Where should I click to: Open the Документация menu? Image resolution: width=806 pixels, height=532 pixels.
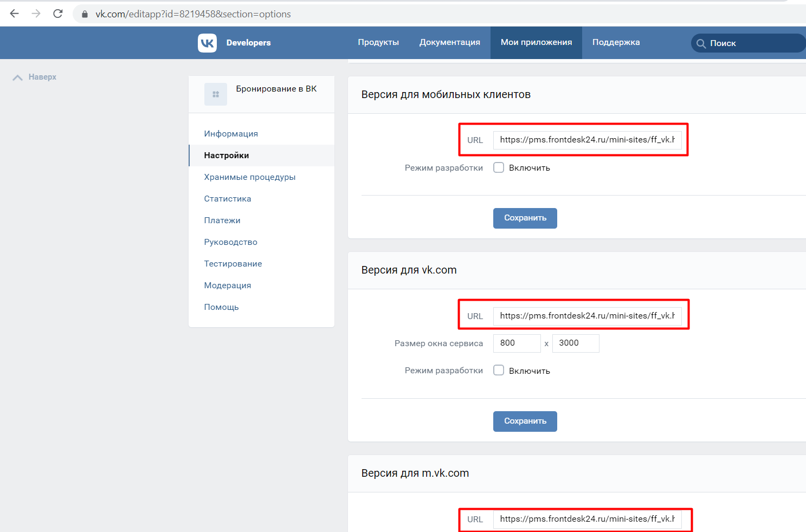450,42
